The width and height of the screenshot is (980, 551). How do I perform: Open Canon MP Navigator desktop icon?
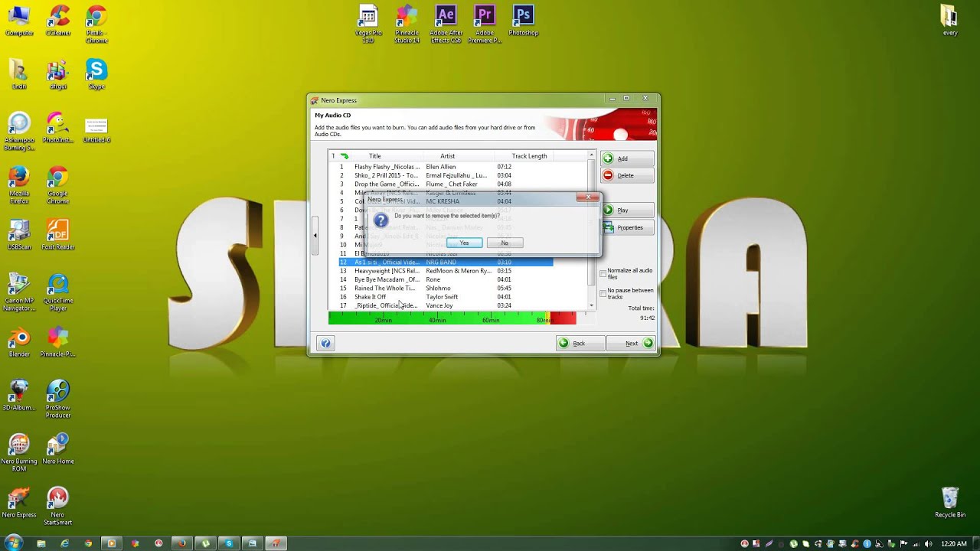(x=19, y=292)
